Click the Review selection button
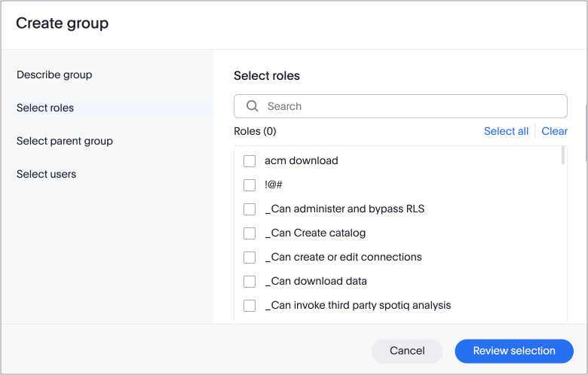588x375 pixels. (x=514, y=351)
